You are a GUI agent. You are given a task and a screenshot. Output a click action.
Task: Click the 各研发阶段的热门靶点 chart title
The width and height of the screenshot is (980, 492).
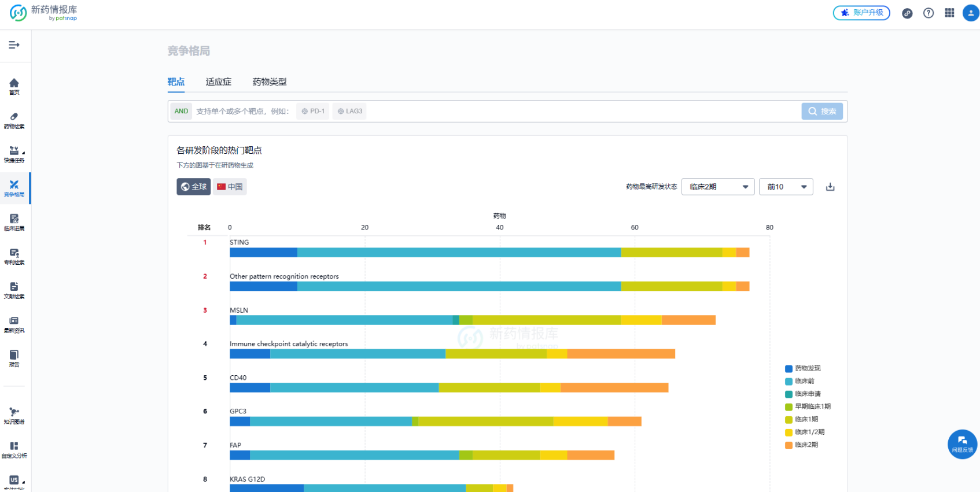tap(219, 150)
